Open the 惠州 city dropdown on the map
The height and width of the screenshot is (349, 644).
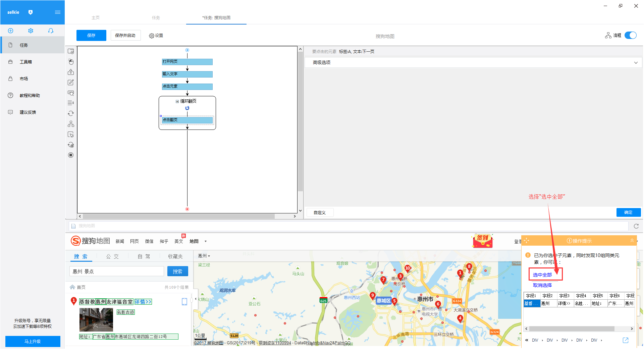click(204, 256)
